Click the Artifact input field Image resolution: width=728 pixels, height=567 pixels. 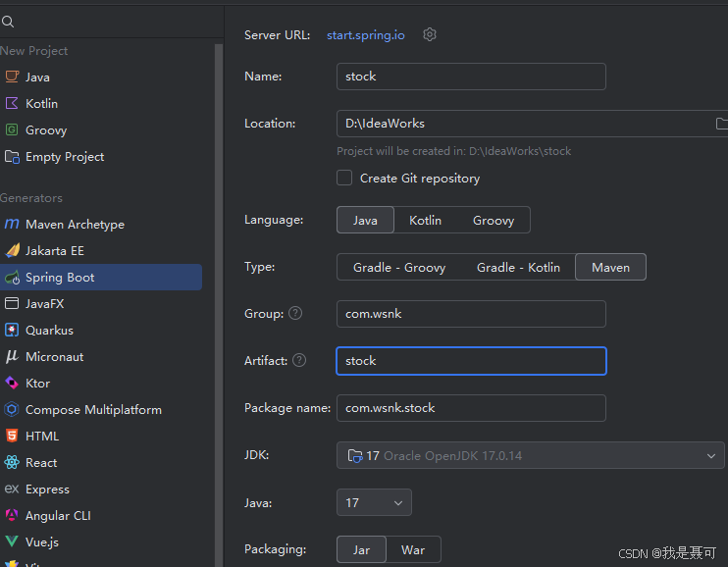tap(471, 360)
